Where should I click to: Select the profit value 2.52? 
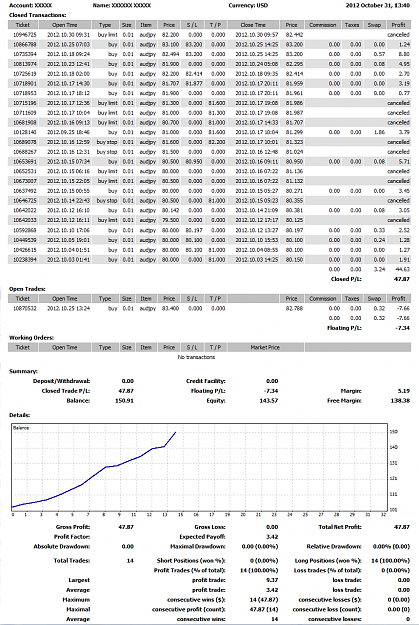coord(404,230)
